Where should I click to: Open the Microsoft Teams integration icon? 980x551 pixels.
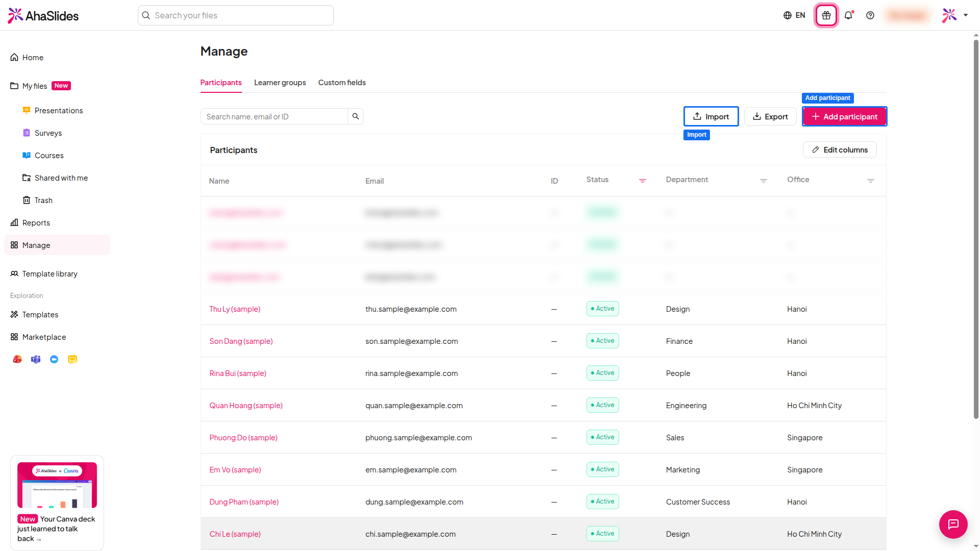pos(36,359)
